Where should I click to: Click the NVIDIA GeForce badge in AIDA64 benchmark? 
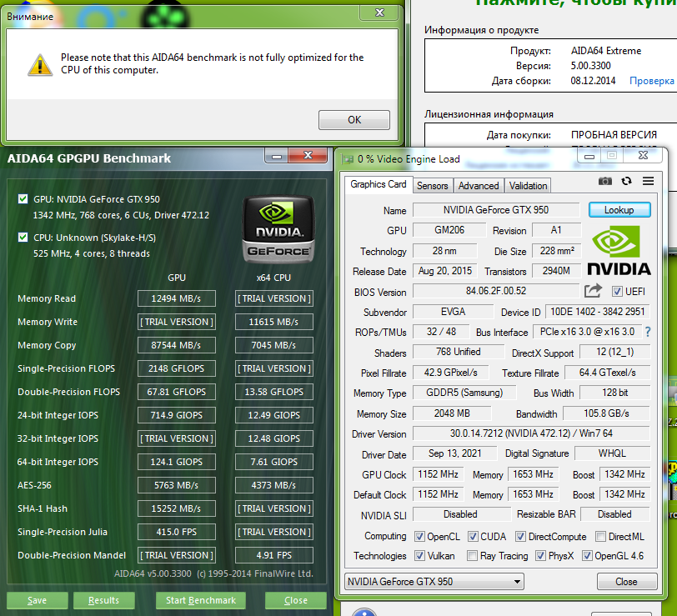(278, 229)
